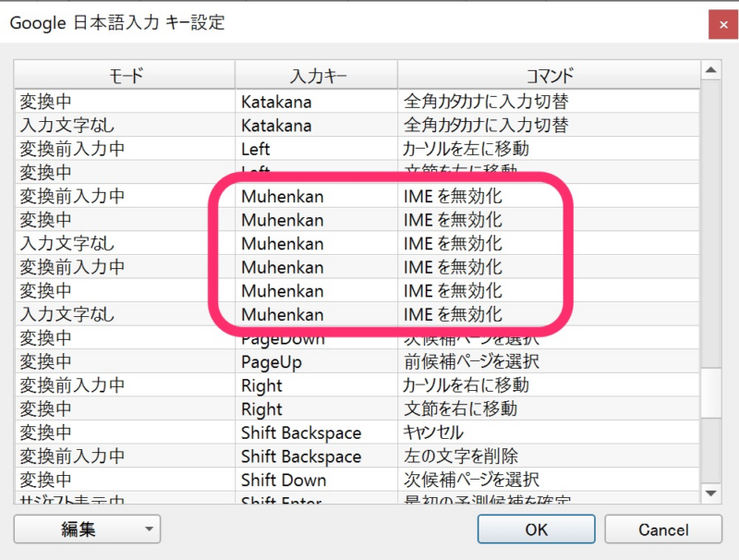Image resolution: width=739 pixels, height=560 pixels.
Task: Select 変換中 mode cell of 文節を右に移動 row
Action: 125,408
